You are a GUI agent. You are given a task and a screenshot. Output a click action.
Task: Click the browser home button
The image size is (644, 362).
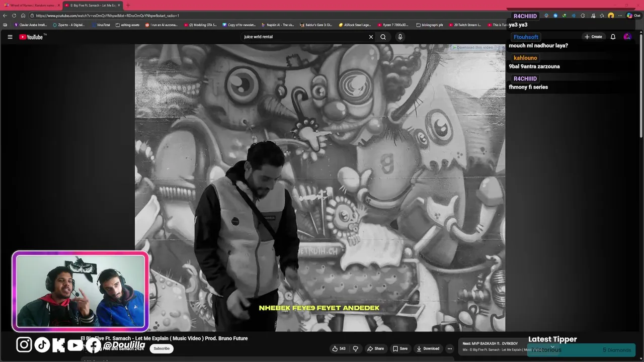(x=23, y=16)
